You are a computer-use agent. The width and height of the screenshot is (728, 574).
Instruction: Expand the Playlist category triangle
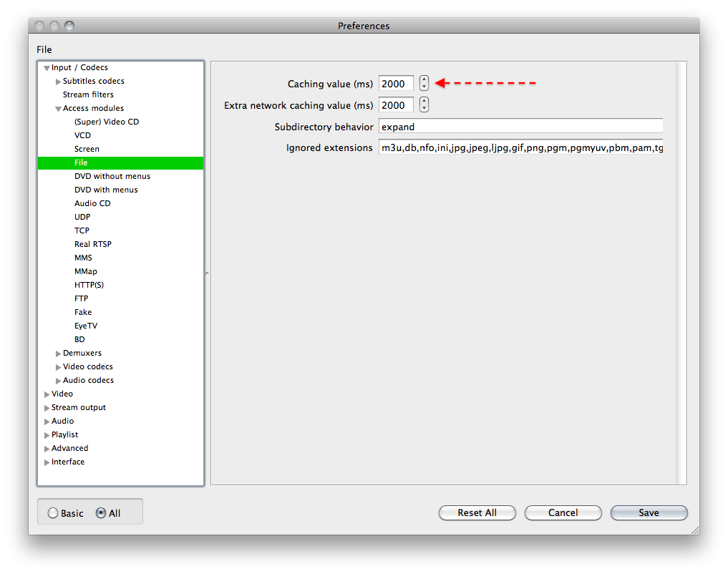tap(47, 435)
